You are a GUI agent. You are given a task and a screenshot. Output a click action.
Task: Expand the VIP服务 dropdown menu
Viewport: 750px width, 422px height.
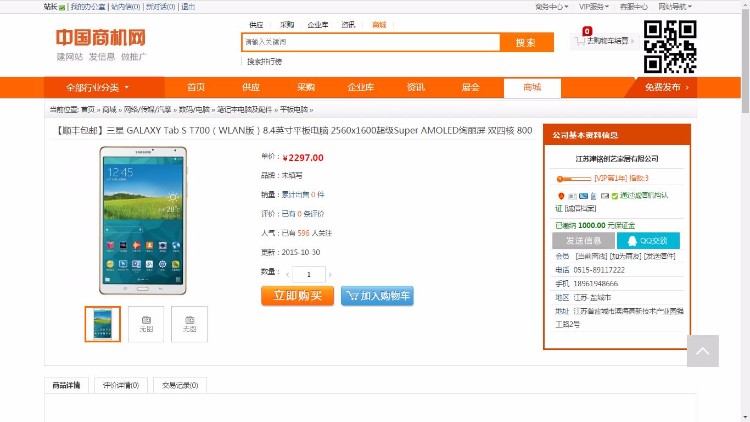tap(594, 7)
